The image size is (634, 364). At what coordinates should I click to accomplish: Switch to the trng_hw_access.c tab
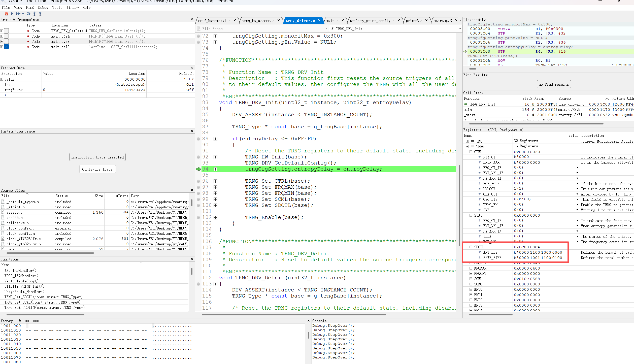point(258,21)
